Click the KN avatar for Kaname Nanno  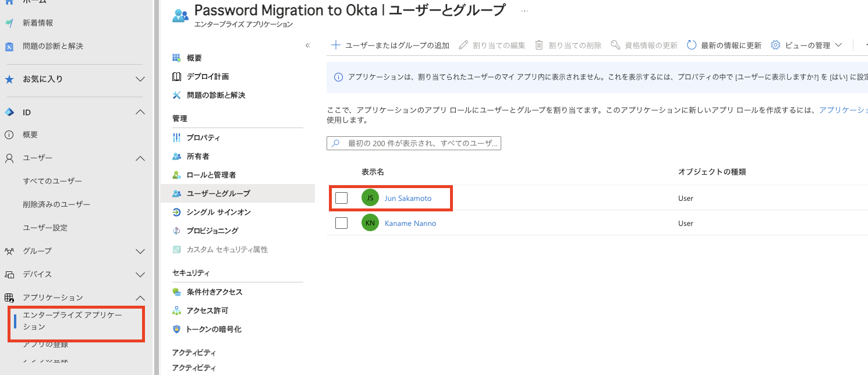(370, 223)
